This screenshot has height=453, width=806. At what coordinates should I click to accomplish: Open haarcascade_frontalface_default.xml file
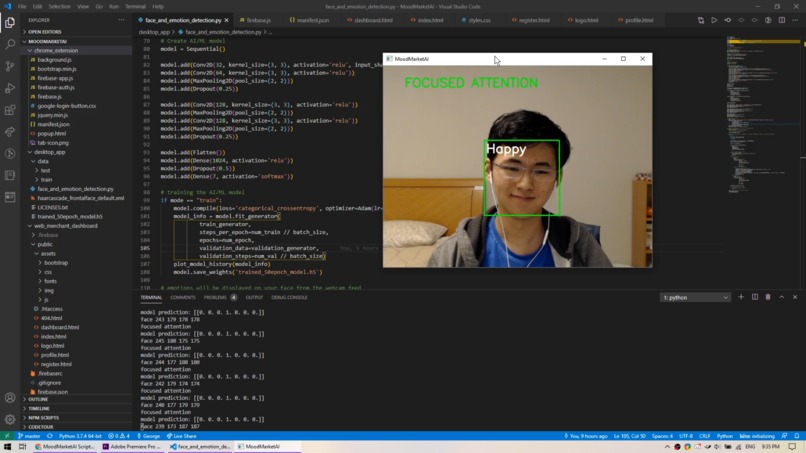coord(76,198)
